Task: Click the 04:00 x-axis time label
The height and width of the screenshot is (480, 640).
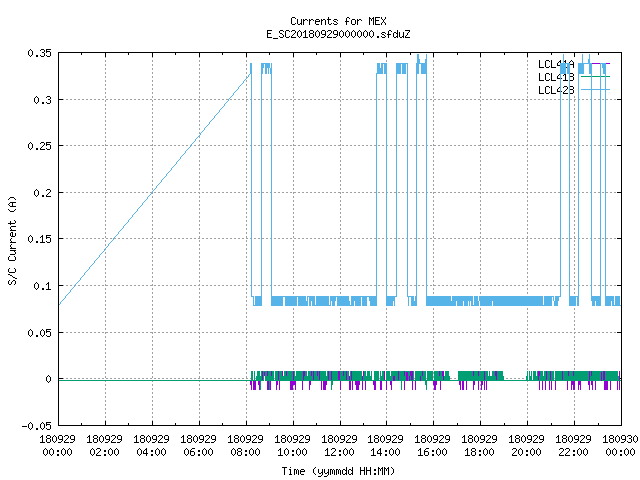Action: [x=151, y=452]
